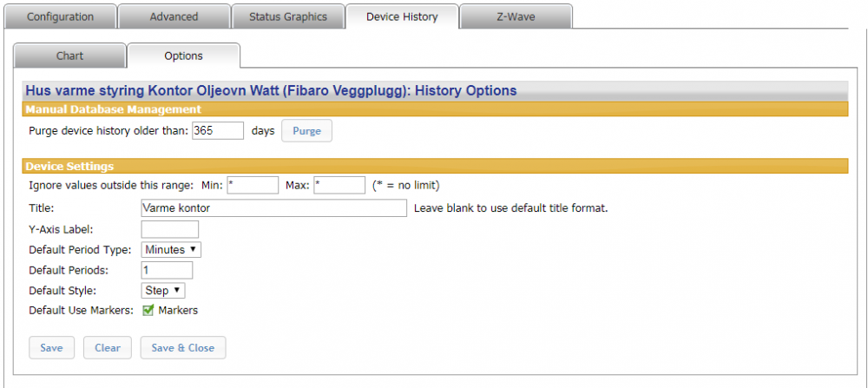This screenshot has height=388, width=868.
Task: Select the Status Graphics tab
Action: point(288,16)
